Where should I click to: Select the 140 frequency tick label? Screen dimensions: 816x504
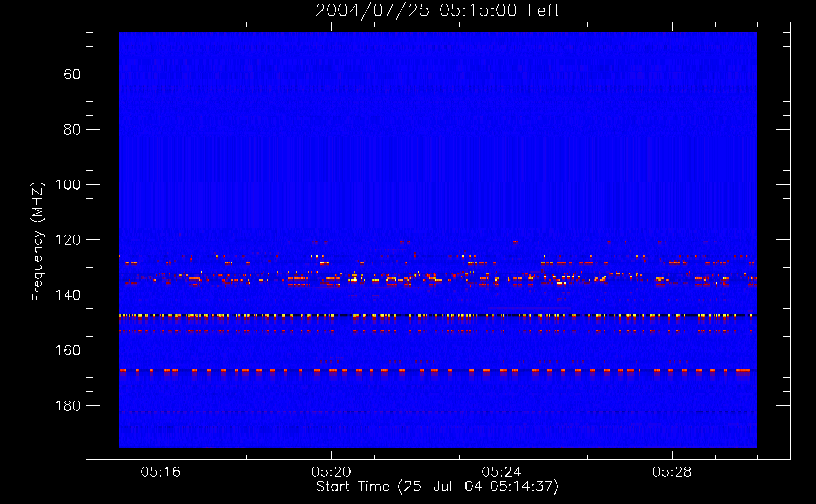pyautogui.click(x=68, y=295)
